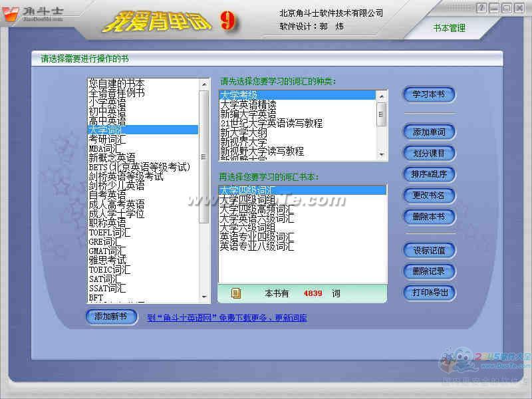The height and width of the screenshot is (399, 532).
Task: Click the vocabulary type list scrollbar thumb
Action: [381, 114]
